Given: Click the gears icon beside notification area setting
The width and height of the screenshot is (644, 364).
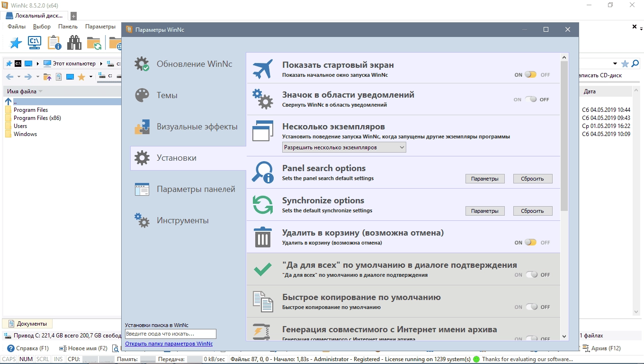Looking at the screenshot, I should point(263,99).
